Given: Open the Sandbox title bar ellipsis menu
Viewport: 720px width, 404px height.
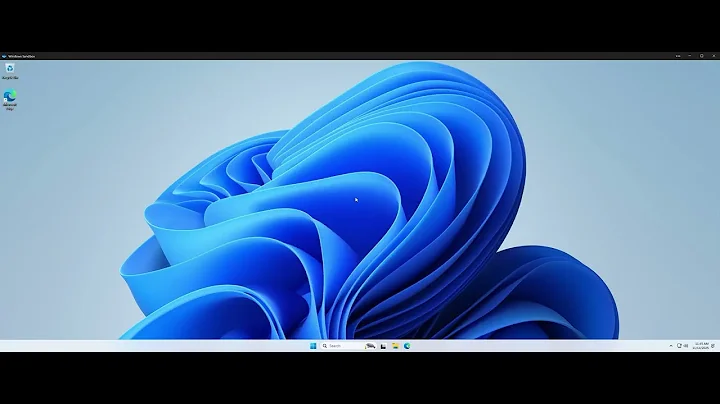Looking at the screenshot, I should click(678, 56).
